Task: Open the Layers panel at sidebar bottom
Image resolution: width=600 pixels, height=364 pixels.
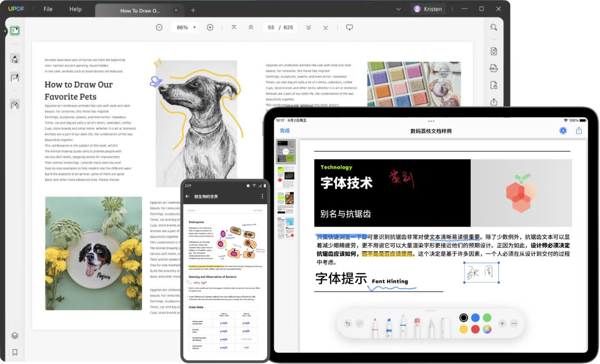Action: pyautogui.click(x=15, y=336)
